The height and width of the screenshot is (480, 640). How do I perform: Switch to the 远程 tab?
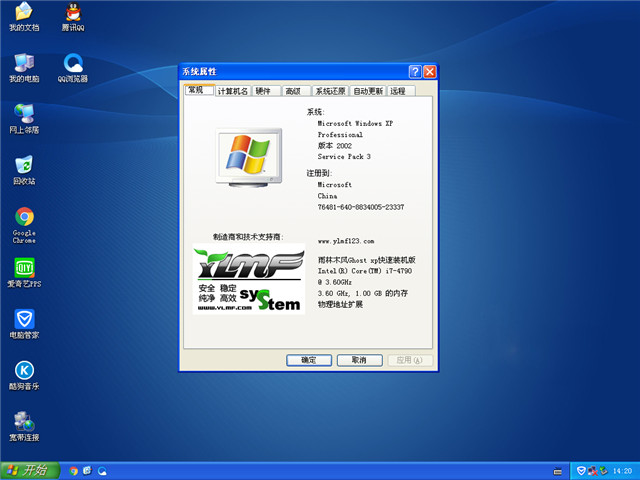click(x=401, y=91)
